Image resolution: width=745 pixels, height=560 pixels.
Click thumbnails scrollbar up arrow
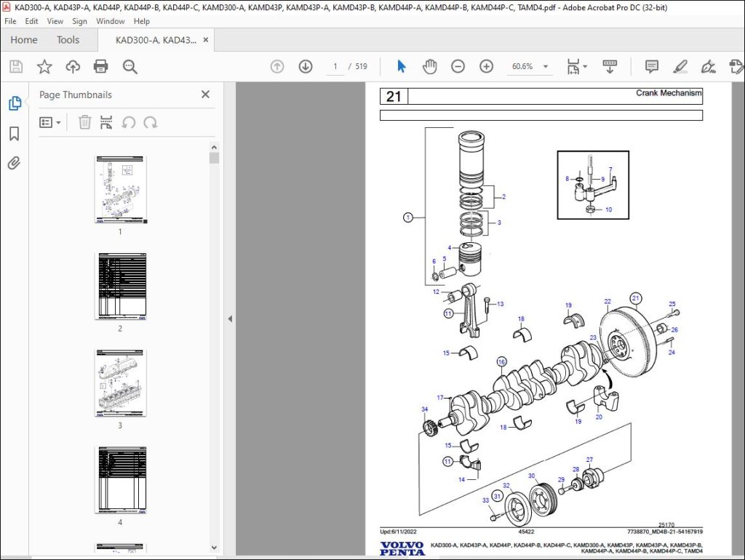tap(214, 147)
